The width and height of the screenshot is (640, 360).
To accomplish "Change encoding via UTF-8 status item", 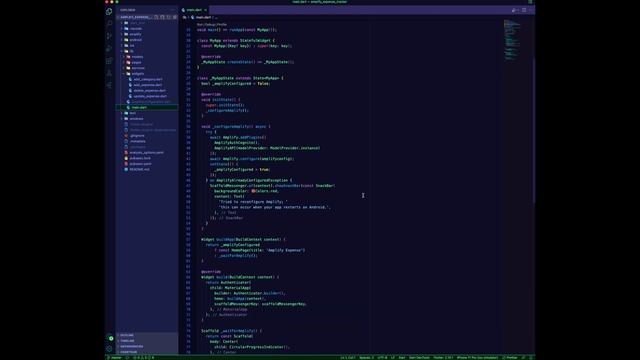I will click(x=382, y=358).
